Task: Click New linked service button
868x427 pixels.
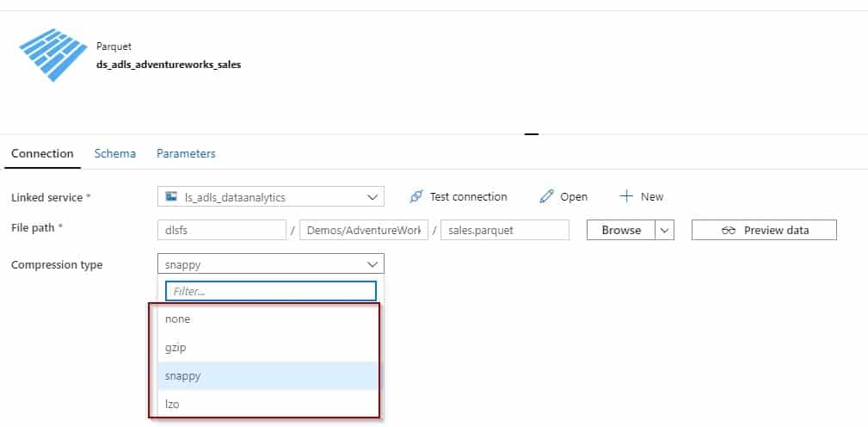Action: pos(642,196)
